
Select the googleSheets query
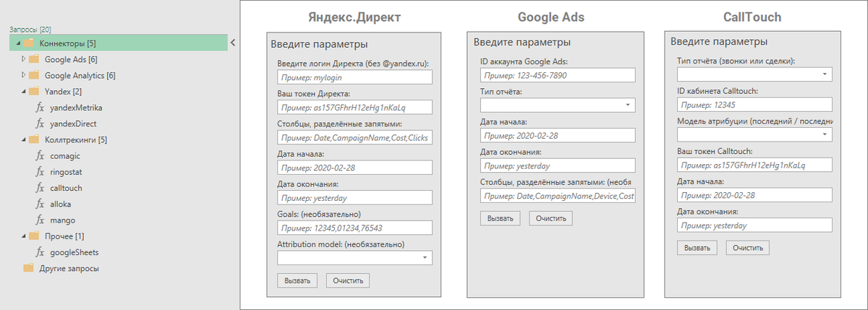75,252
